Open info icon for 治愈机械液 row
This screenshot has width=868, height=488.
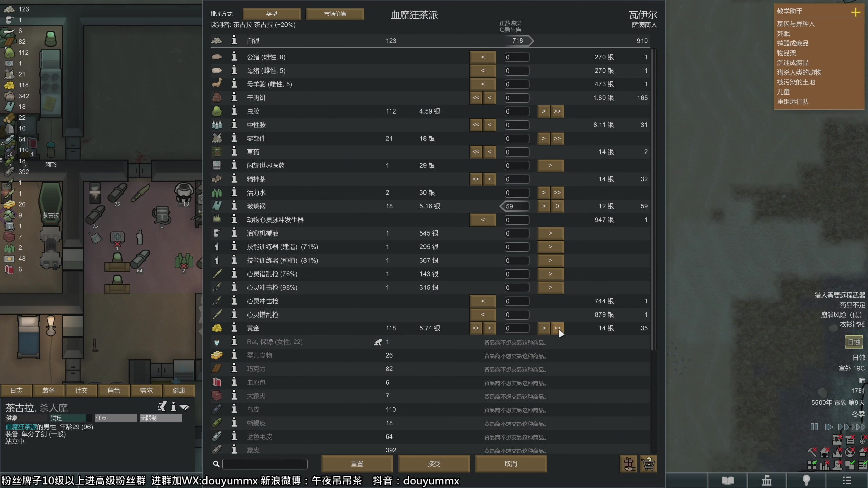tap(234, 233)
